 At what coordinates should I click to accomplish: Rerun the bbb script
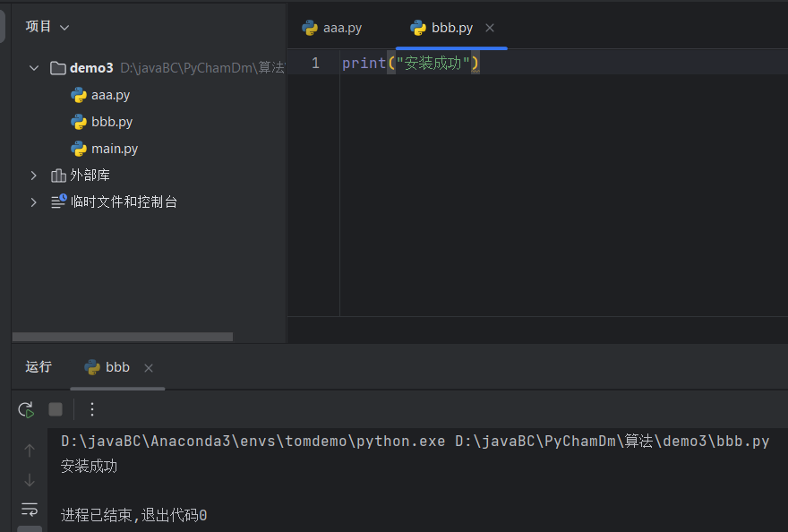[26, 409]
